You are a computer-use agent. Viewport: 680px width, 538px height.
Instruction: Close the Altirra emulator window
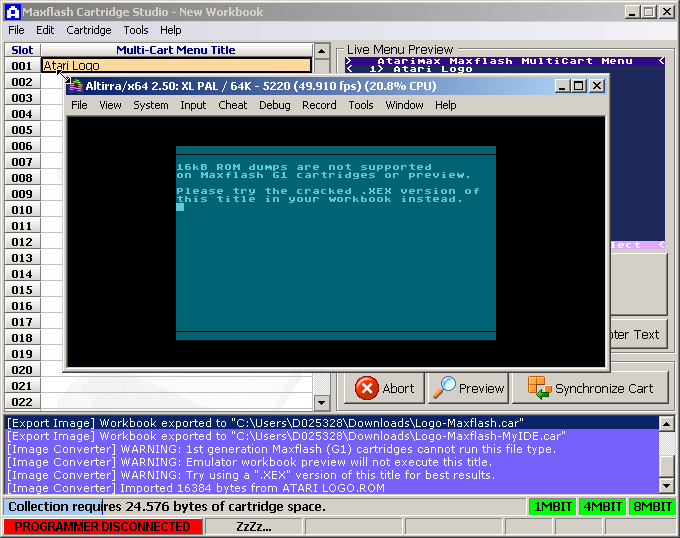[x=597, y=86]
